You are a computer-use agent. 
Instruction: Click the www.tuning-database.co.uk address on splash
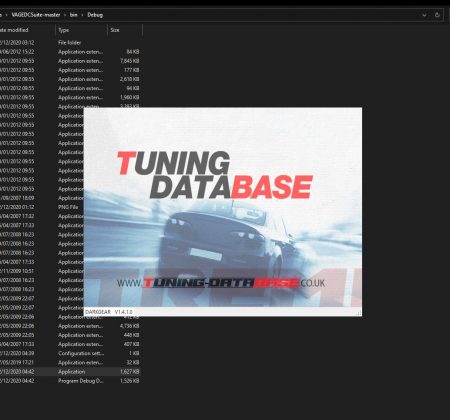tap(221, 283)
